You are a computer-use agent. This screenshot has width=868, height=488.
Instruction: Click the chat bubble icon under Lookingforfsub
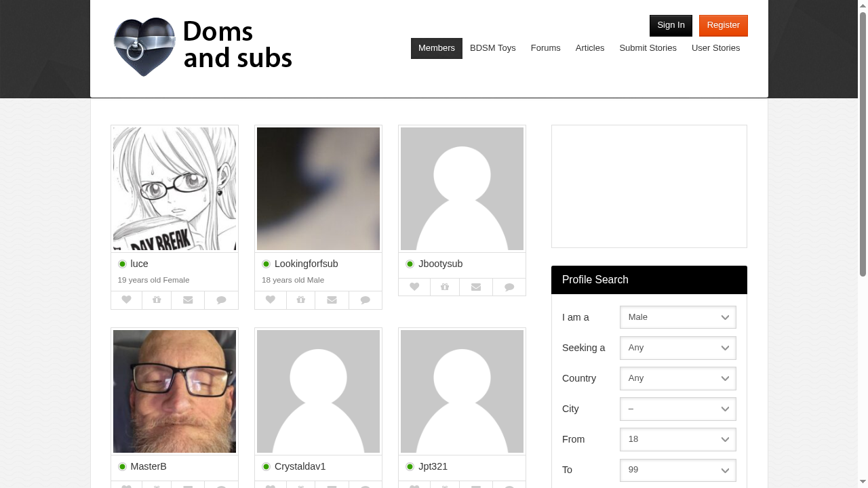(365, 300)
